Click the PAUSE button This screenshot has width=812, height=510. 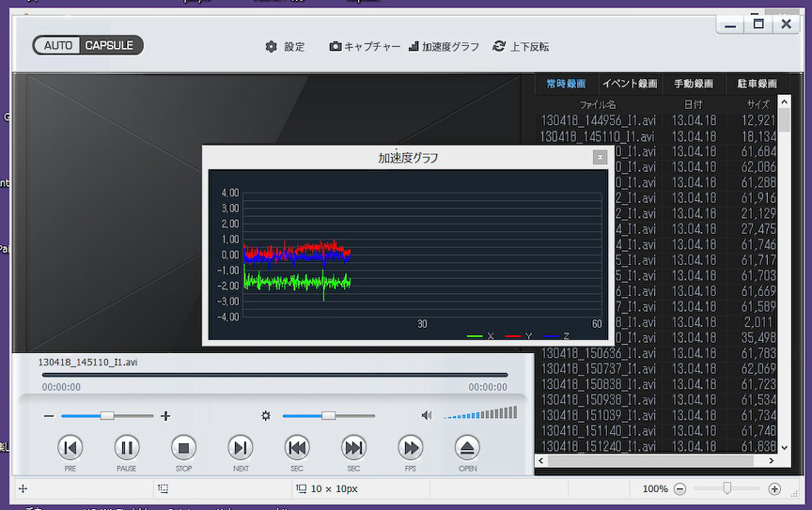click(x=126, y=447)
